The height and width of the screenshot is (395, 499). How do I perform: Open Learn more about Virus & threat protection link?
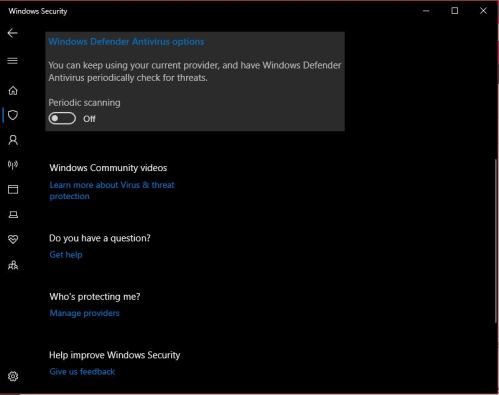[112, 190]
